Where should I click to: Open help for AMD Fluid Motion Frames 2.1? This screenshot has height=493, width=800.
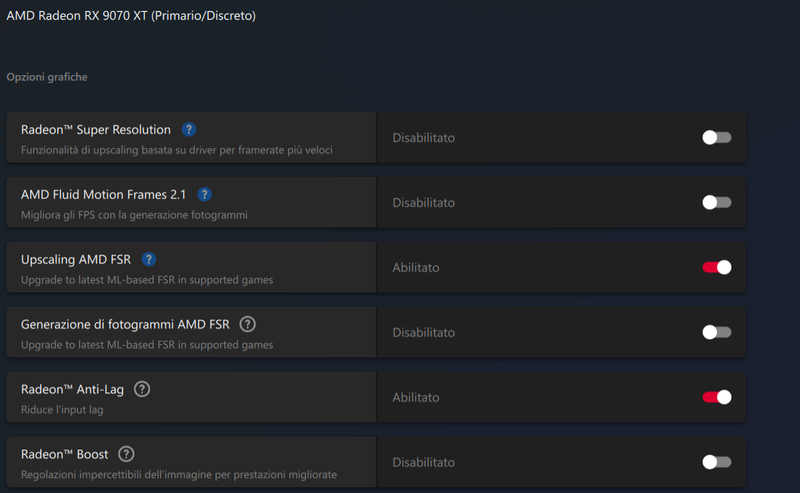tap(204, 195)
